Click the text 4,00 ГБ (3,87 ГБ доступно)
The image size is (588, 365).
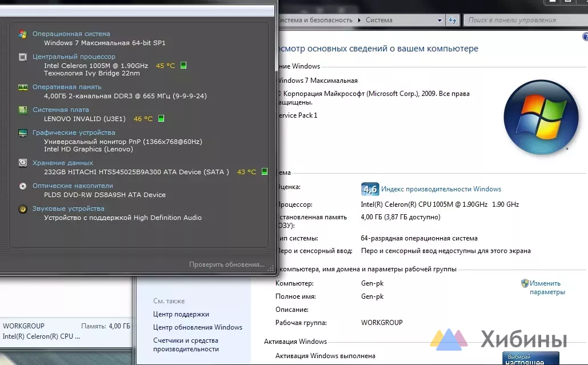pos(401,217)
